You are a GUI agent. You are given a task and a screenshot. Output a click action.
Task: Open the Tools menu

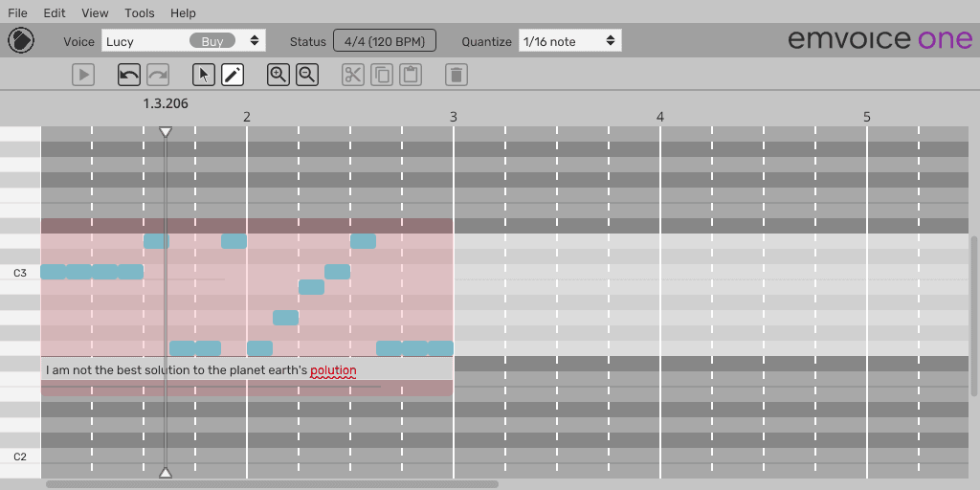pos(139,12)
